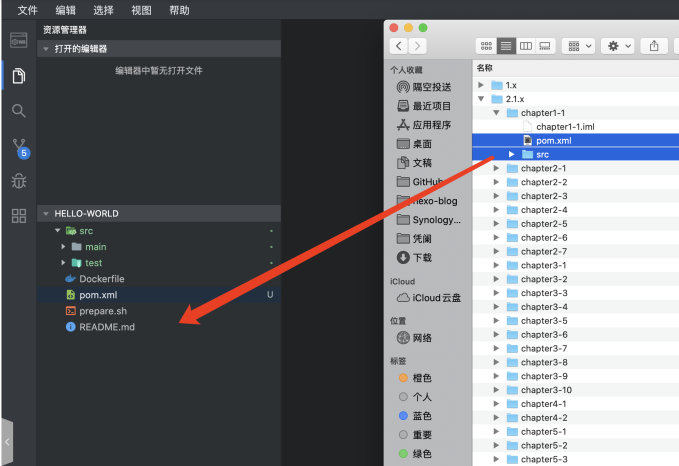Expand the main folder in explorer
The image size is (679, 466).
(63, 247)
